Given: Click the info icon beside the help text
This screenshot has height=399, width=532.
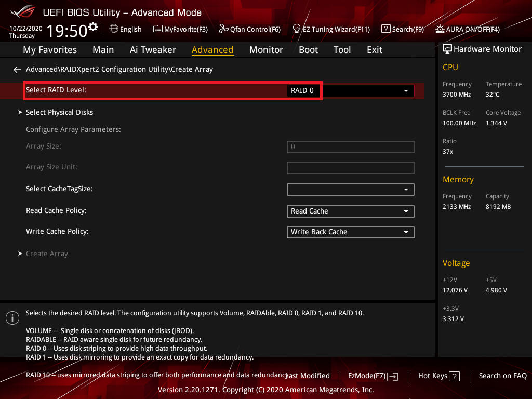Looking at the screenshot, I should point(11,318).
